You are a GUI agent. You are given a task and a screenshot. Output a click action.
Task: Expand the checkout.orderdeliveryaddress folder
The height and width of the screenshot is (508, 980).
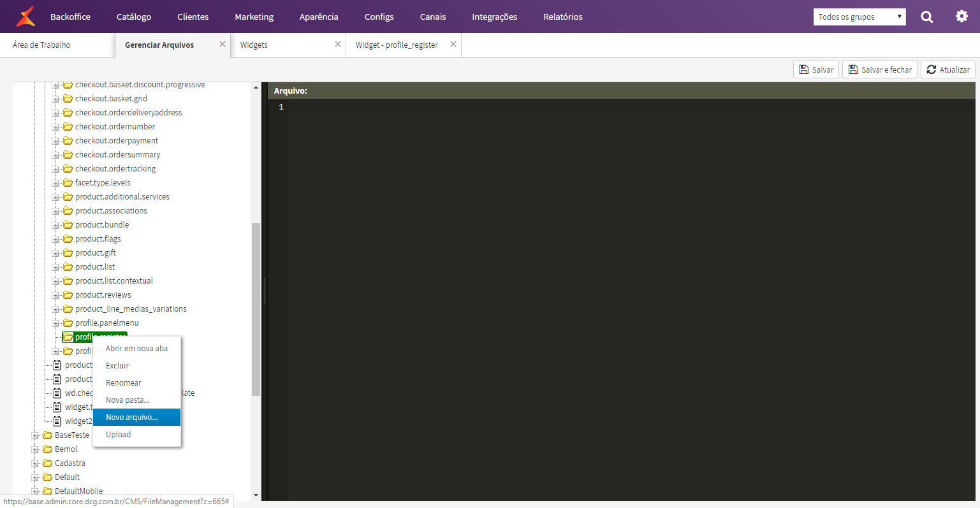point(55,113)
